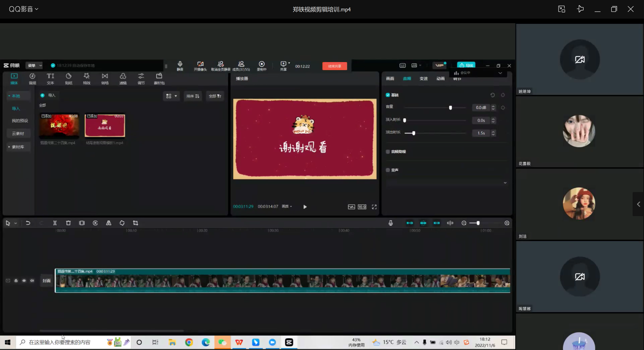Toggle clip linkage in timeline
Image resolution: width=644 pixels, height=350 pixels.
436,223
